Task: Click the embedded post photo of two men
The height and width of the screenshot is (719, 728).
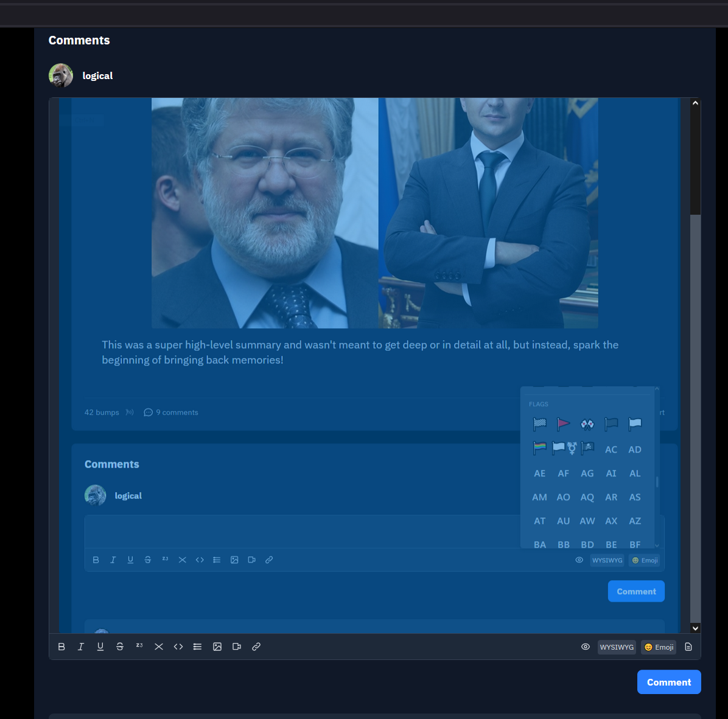Action: click(375, 213)
